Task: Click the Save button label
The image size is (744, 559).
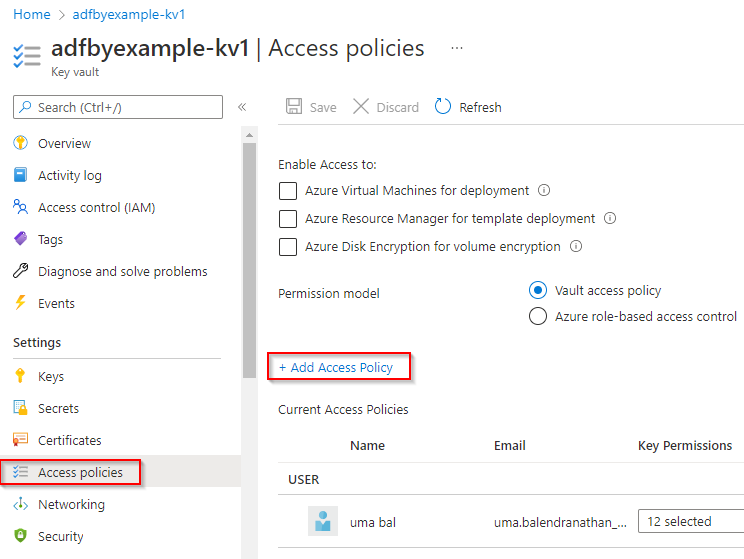Action: 323,107
